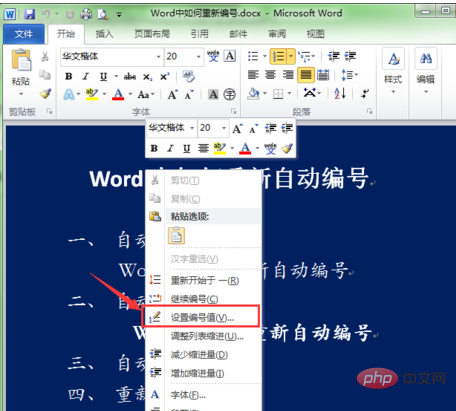The image size is (456, 411).
Task: Open the Editing dropdown in ribbon
Action: pos(426,70)
